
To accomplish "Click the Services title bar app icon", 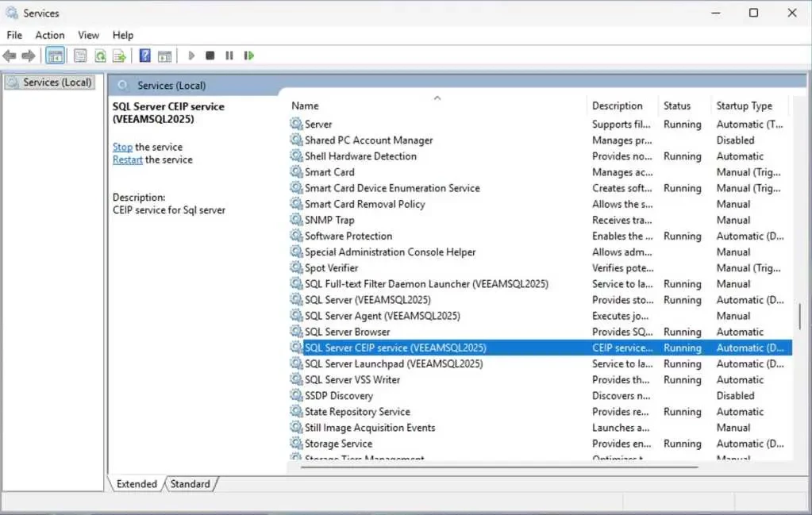I will [12, 13].
